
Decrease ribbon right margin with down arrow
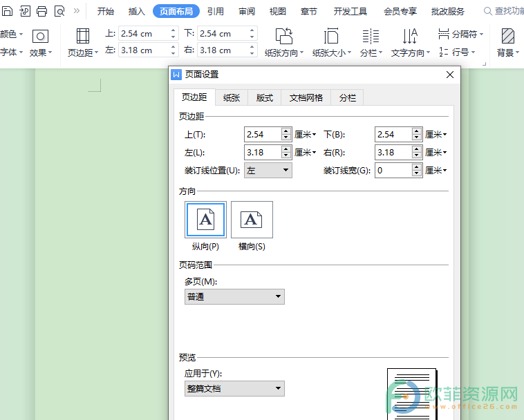pos(252,53)
